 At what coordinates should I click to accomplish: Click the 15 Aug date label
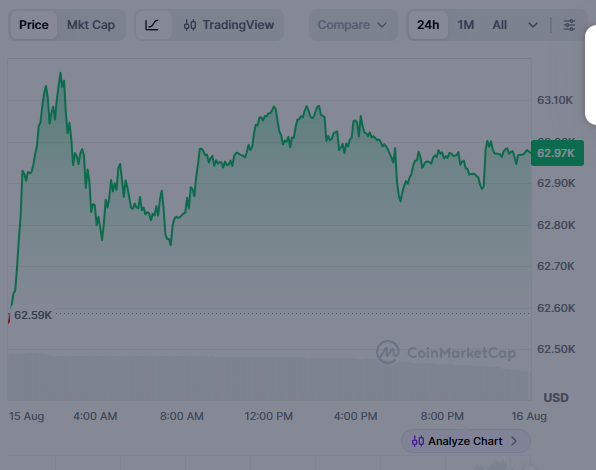(27, 416)
